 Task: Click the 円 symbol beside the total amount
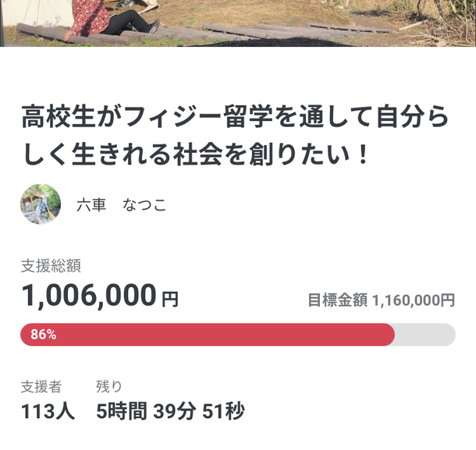169,299
